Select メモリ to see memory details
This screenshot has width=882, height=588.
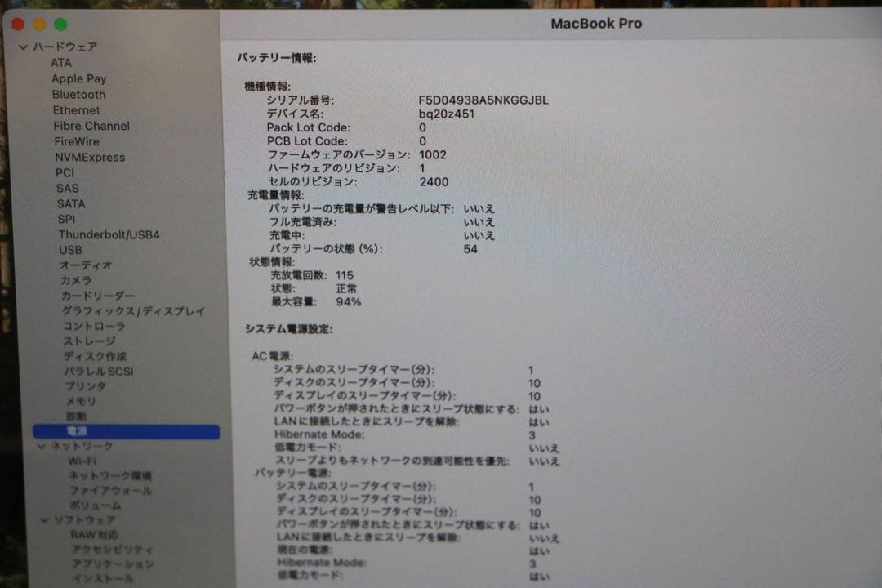click(x=71, y=400)
